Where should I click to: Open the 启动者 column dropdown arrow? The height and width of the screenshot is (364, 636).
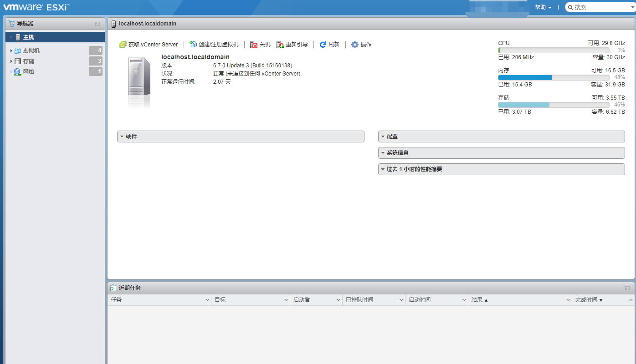point(339,300)
